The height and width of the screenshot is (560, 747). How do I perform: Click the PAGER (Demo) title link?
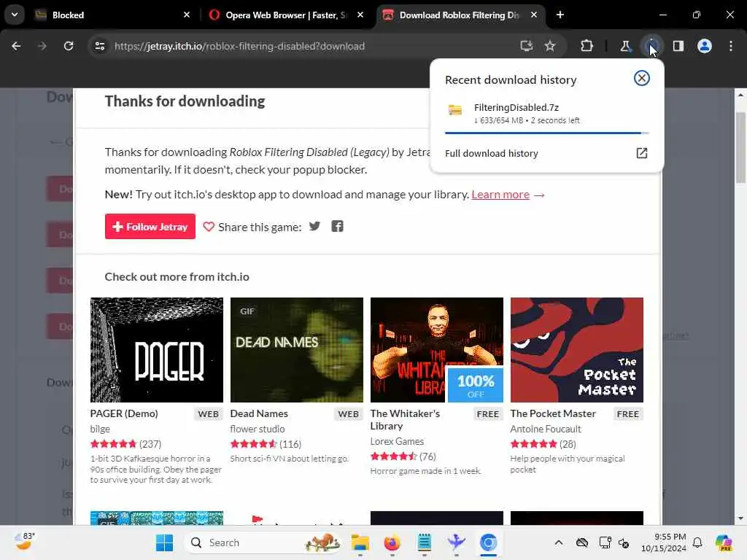click(x=124, y=413)
